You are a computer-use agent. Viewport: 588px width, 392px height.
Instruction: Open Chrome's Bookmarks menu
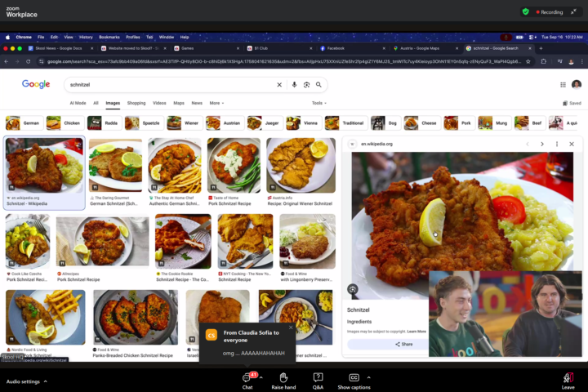point(109,37)
